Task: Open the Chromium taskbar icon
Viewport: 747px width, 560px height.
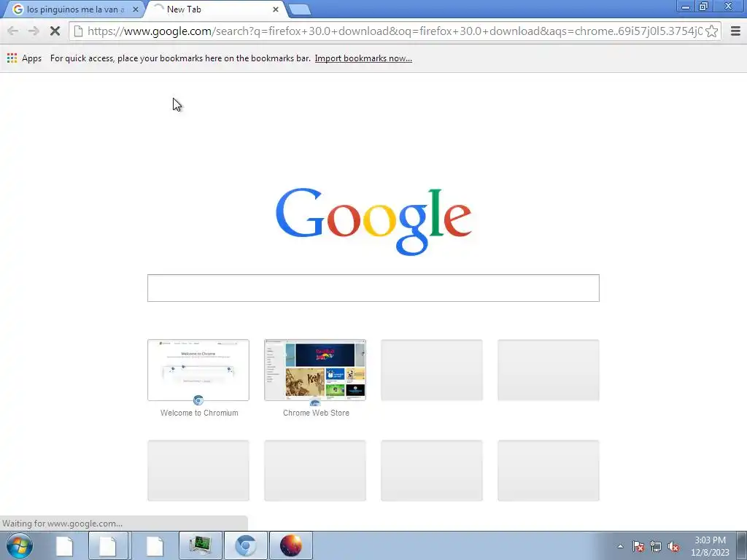Action: 245,545
